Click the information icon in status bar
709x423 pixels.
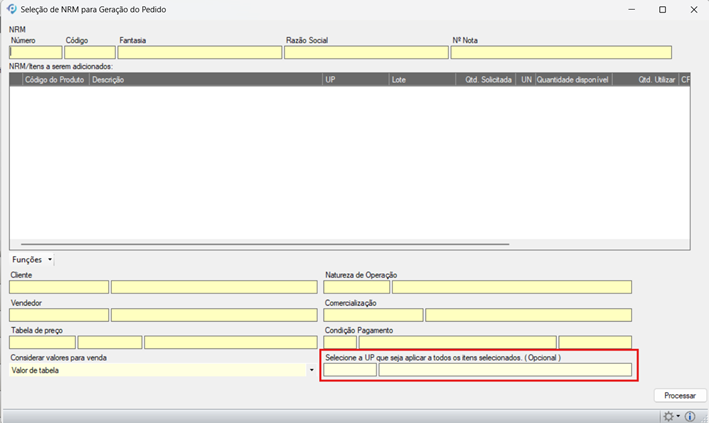[690, 415]
